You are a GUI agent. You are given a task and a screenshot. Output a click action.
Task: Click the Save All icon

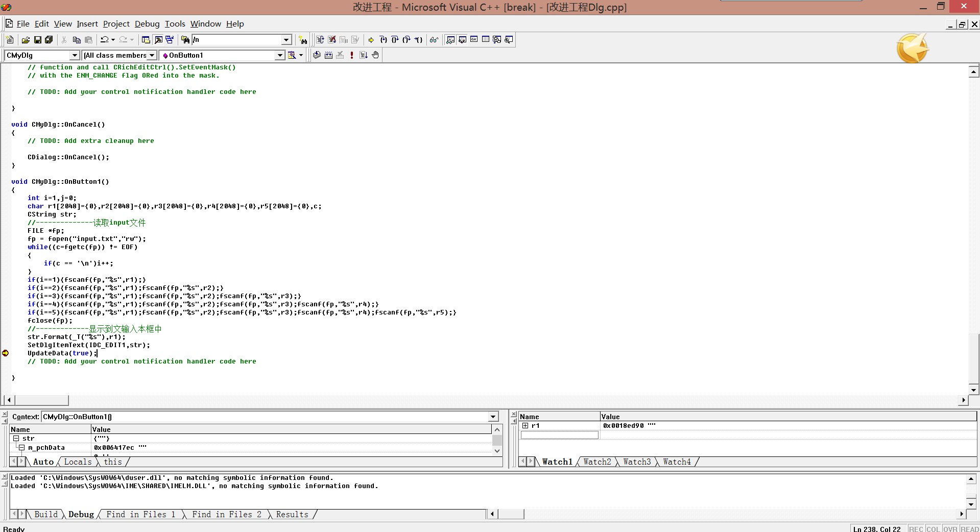[49, 40]
